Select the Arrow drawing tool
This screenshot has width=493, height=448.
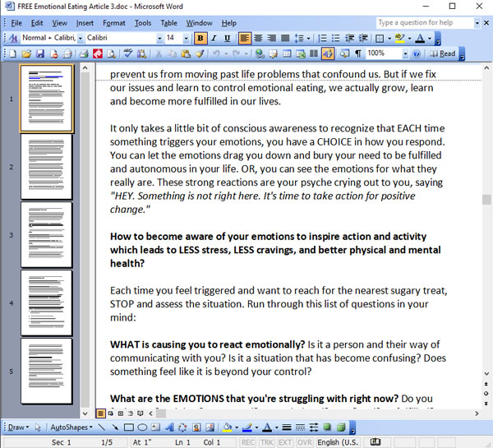(x=115, y=427)
